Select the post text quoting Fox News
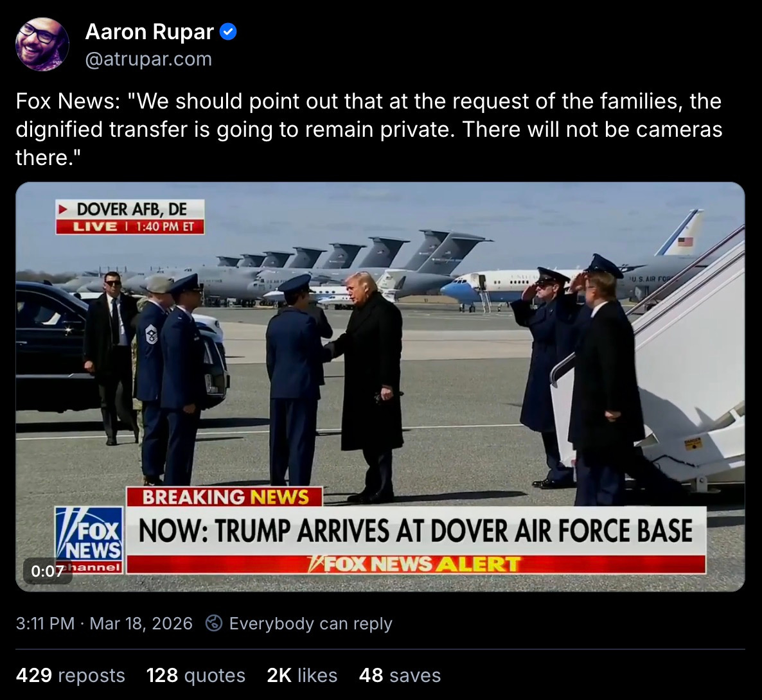Image resolution: width=762 pixels, height=700 pixels. tap(369, 129)
